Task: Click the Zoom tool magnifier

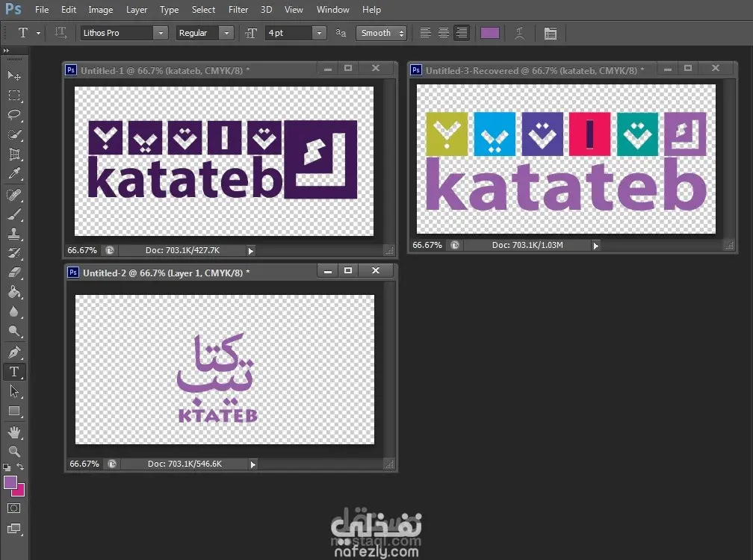Action: (14, 451)
